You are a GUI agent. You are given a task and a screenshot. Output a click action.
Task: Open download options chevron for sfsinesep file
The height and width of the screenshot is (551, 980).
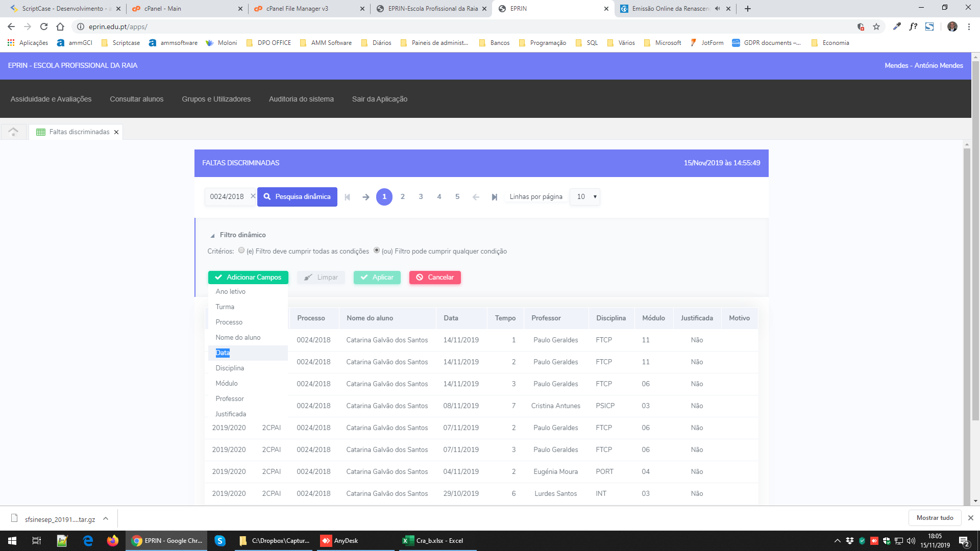tap(106, 518)
